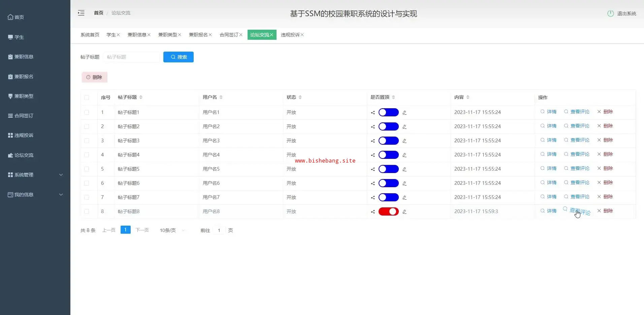Close the 兼职信息 tab with its X
The height and width of the screenshot is (315, 644).
[149, 35]
